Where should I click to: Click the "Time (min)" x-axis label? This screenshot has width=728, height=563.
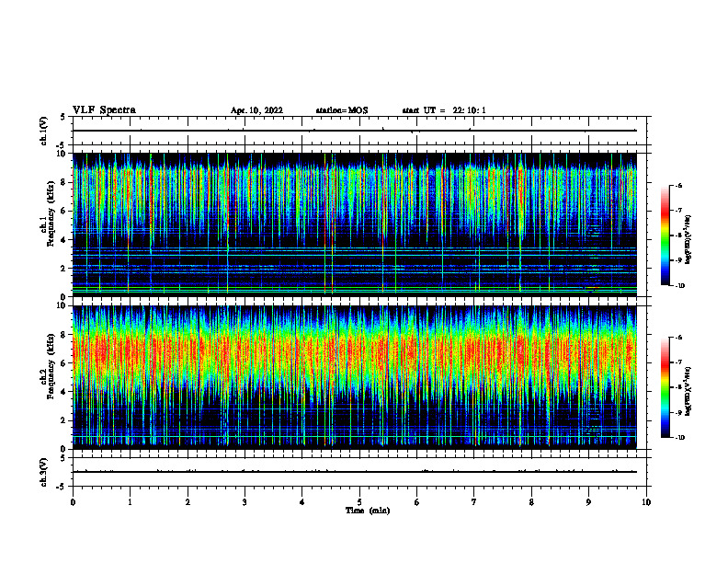click(x=368, y=511)
